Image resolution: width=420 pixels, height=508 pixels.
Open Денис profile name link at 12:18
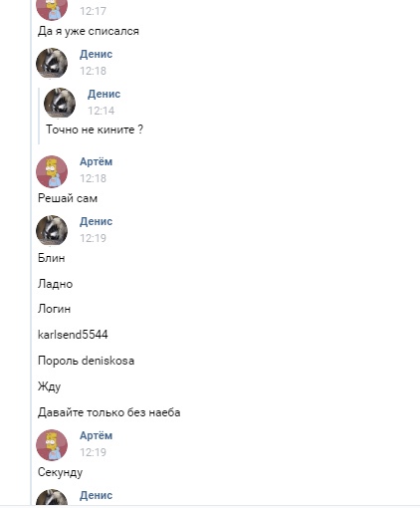point(96,54)
